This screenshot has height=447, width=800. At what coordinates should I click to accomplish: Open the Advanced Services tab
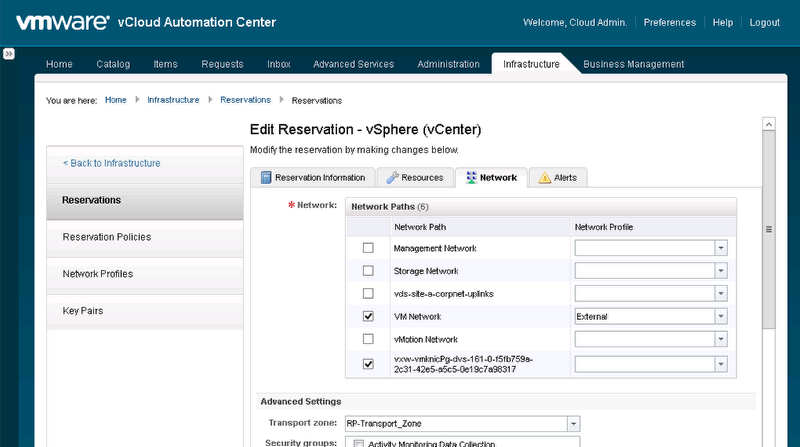pos(354,64)
